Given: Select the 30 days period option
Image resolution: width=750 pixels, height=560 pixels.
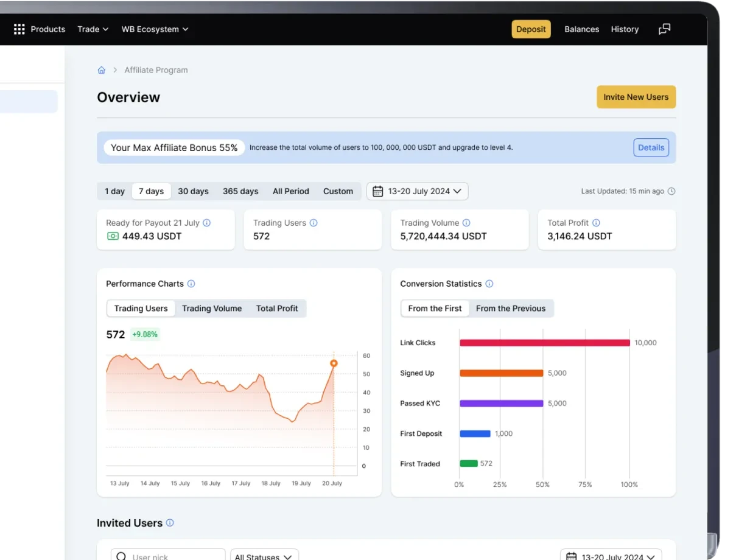Looking at the screenshot, I should click(x=193, y=191).
